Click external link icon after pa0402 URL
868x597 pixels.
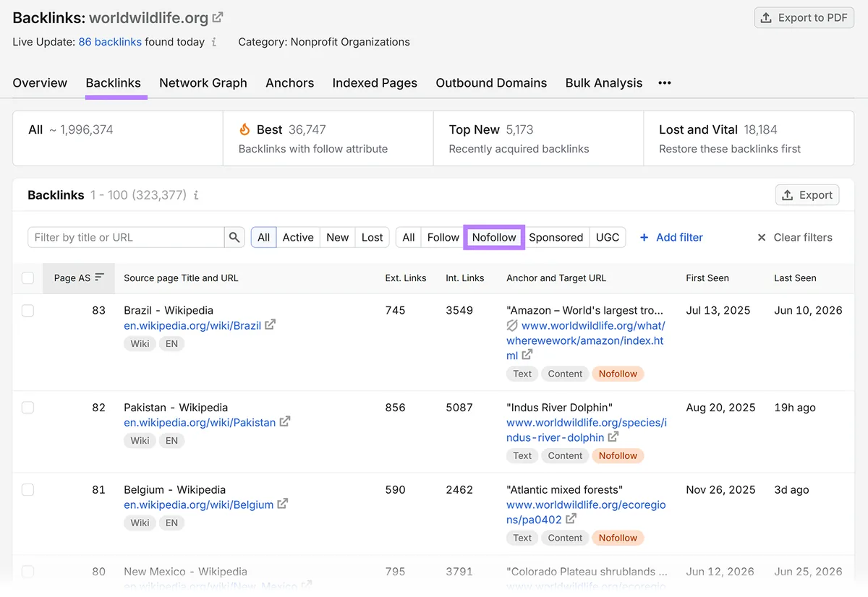[x=571, y=519]
